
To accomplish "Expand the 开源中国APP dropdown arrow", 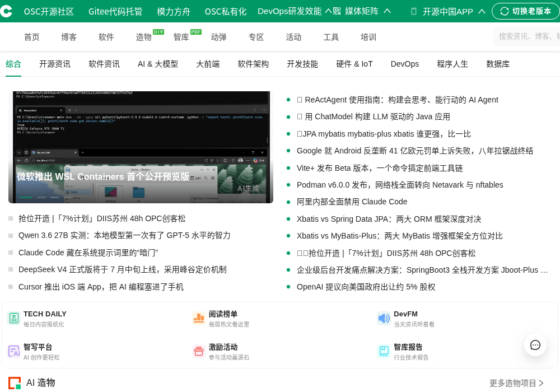I will pos(482,11).
